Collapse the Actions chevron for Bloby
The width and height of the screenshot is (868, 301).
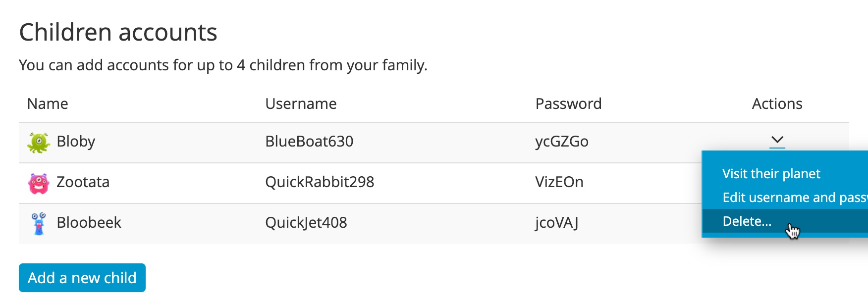[777, 141]
